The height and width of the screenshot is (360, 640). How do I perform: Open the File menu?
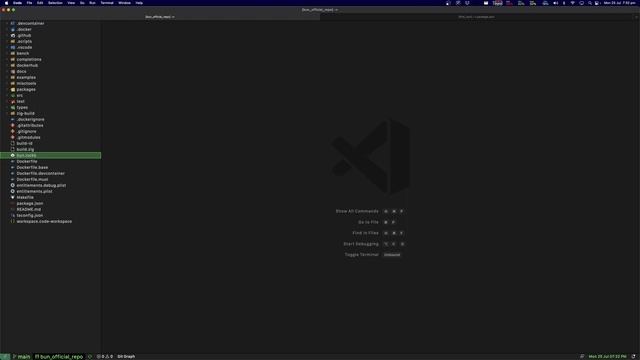coord(29,3)
